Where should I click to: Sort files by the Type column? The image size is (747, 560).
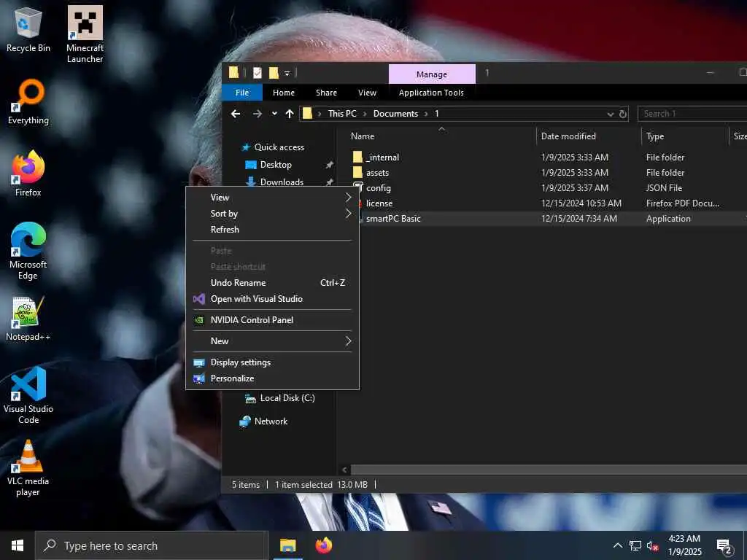(655, 136)
